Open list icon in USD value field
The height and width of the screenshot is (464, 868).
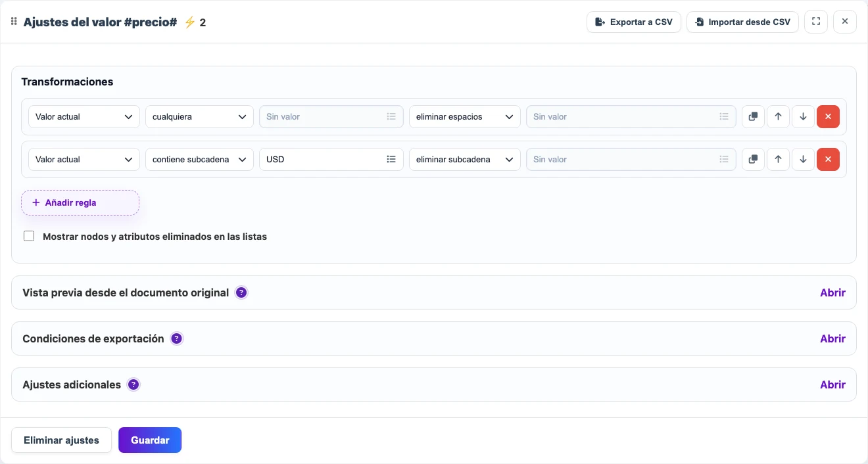[391, 159]
